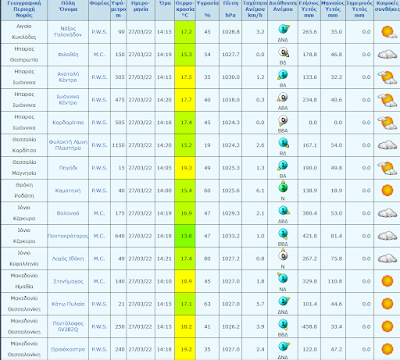Click the cloudy icon for Ιθάκη
This screenshot has height=360, width=400.
pyautogui.click(x=387, y=258)
